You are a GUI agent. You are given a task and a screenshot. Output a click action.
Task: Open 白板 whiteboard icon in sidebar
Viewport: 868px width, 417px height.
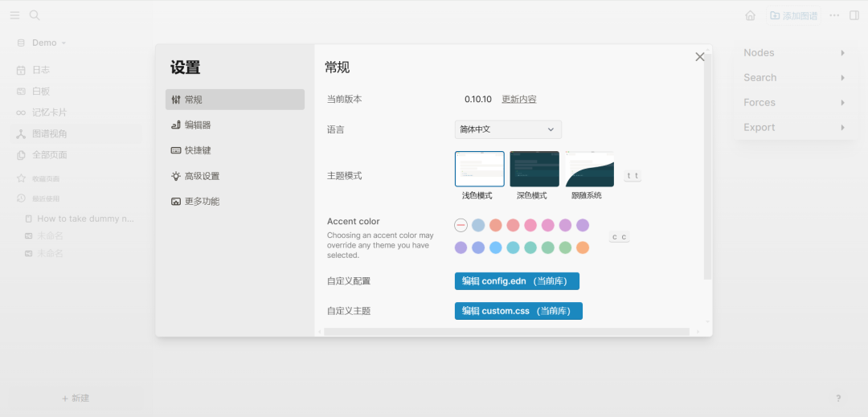(x=21, y=92)
